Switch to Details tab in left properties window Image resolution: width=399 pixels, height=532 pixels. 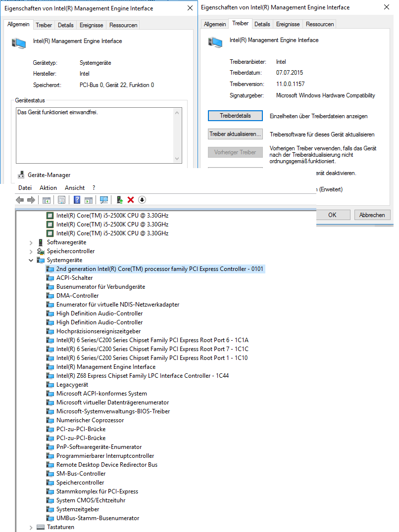(65, 25)
